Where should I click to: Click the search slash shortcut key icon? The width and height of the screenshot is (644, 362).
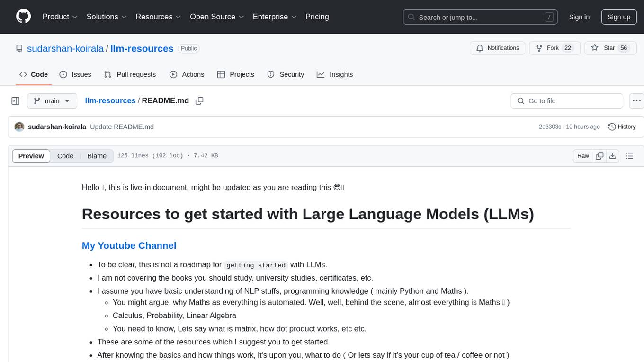click(x=549, y=17)
